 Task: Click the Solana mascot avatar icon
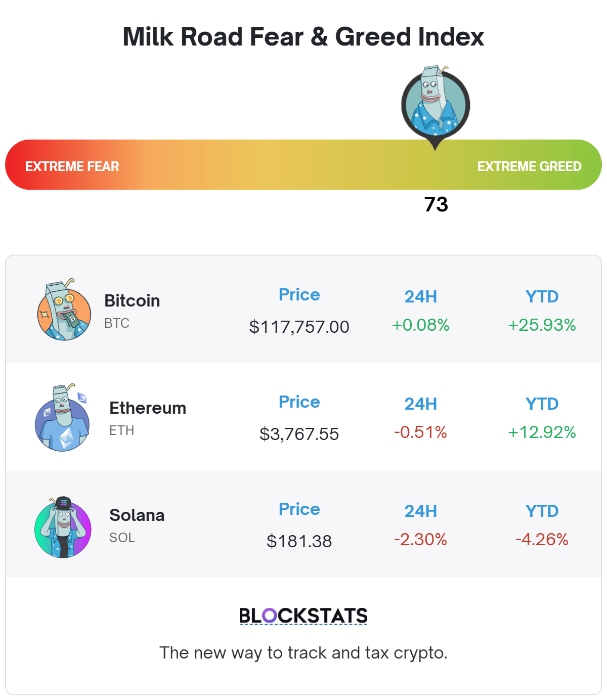point(63,527)
